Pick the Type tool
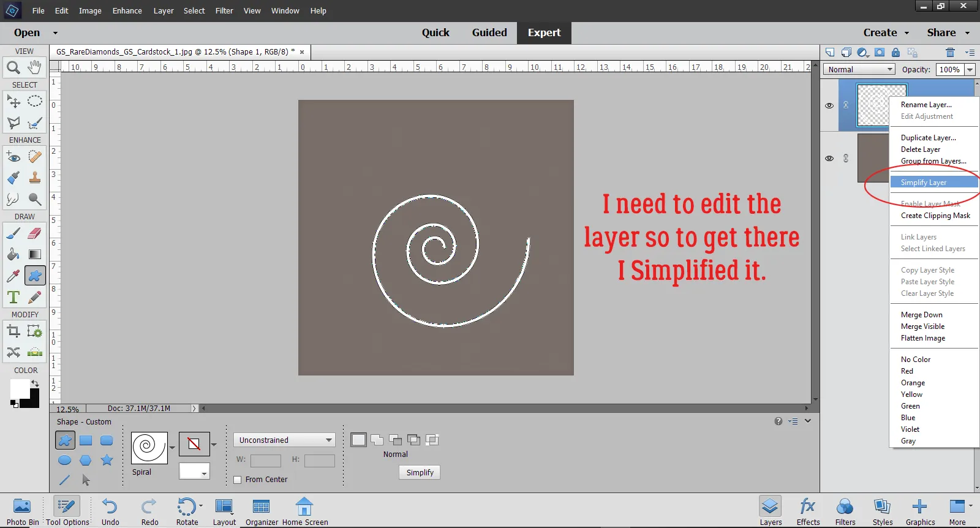This screenshot has width=980, height=528. (x=13, y=298)
